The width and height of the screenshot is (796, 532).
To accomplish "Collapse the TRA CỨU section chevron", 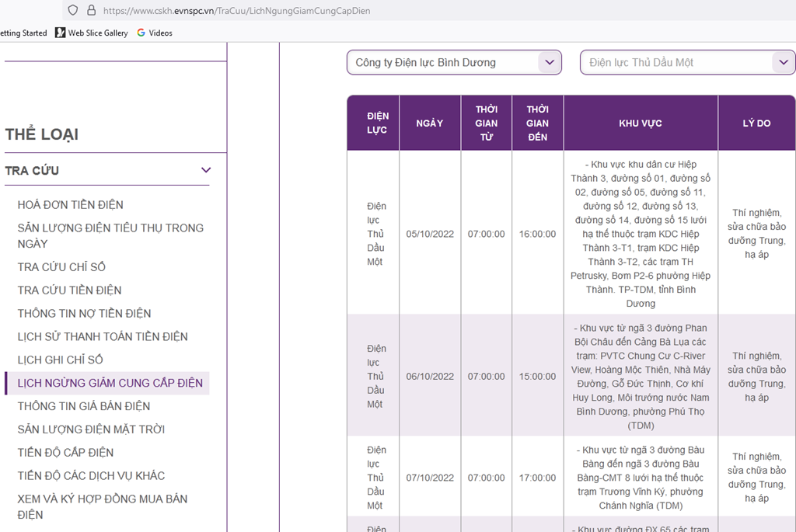I will coord(205,170).
